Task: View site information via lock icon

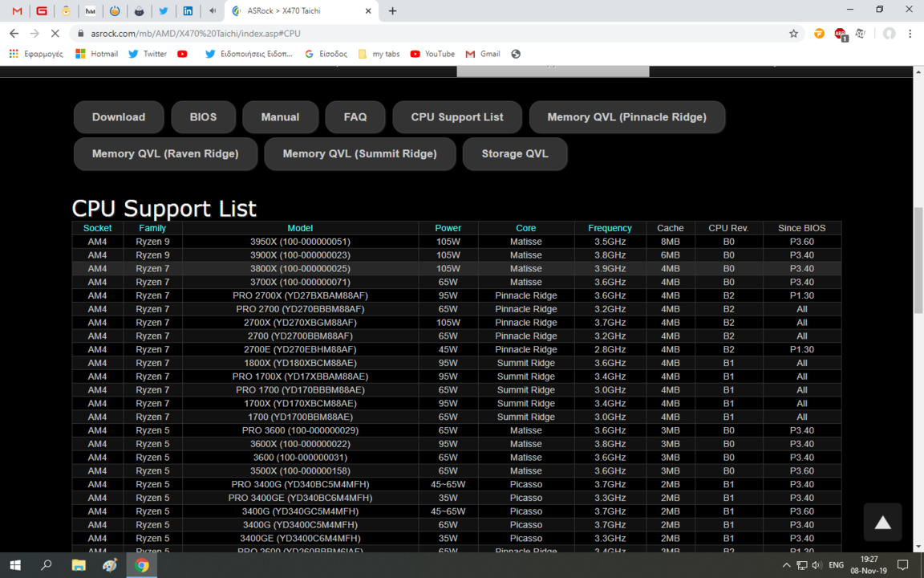Action: [x=81, y=34]
